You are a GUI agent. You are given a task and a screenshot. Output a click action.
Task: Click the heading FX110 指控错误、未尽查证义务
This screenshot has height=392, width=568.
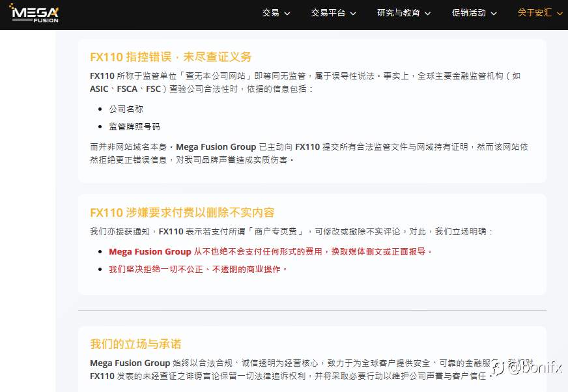(x=171, y=57)
